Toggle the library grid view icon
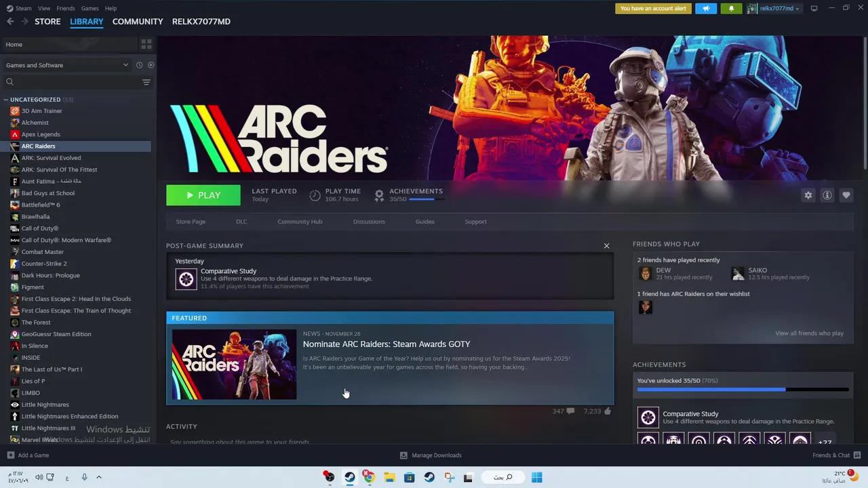Image resolution: width=868 pixels, height=488 pixels. [146, 44]
